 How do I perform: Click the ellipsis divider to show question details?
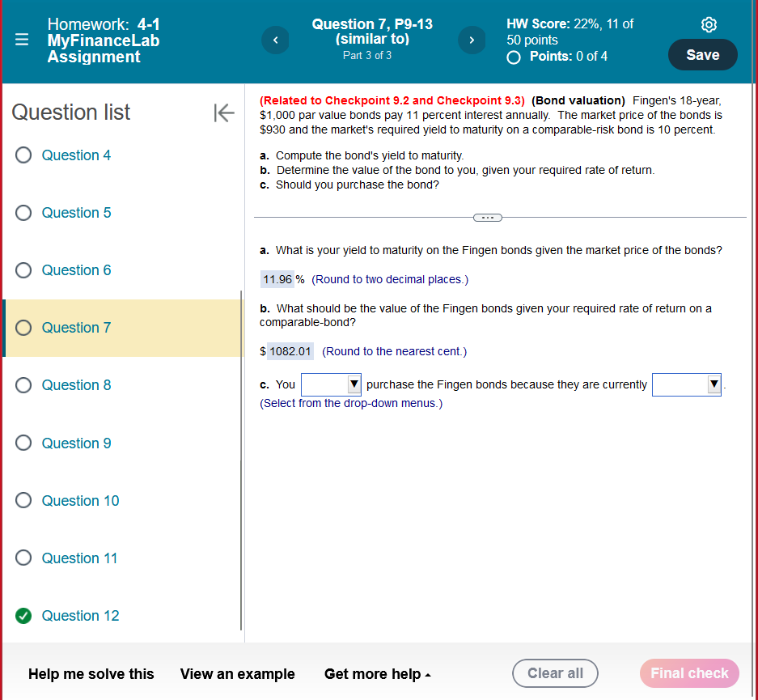[x=487, y=217]
